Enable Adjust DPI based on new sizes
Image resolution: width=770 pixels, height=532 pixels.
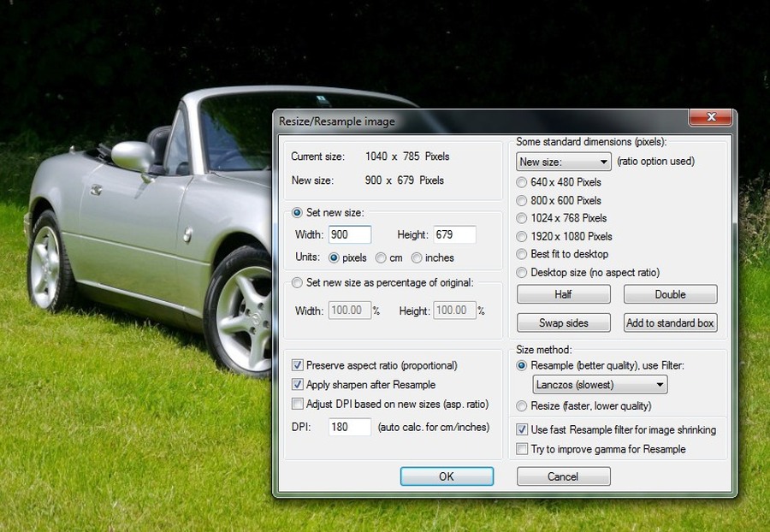click(x=297, y=404)
